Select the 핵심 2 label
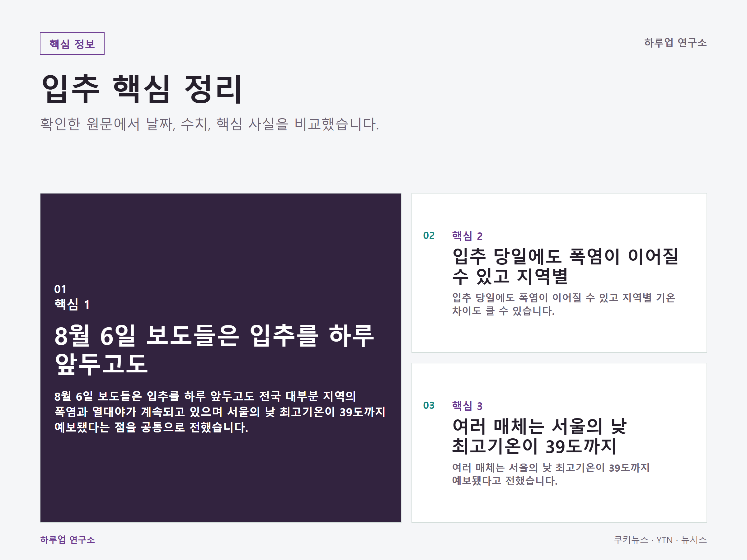Viewport: 747px width, 560px height. click(x=467, y=236)
